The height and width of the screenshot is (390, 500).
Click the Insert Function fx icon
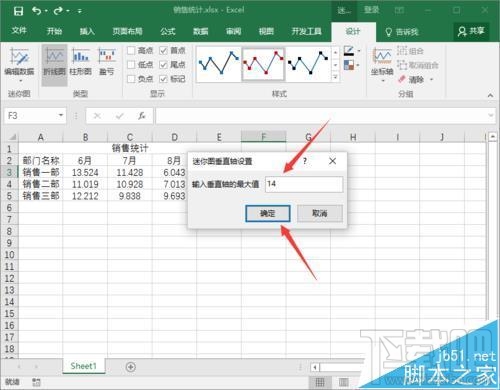coord(142,116)
